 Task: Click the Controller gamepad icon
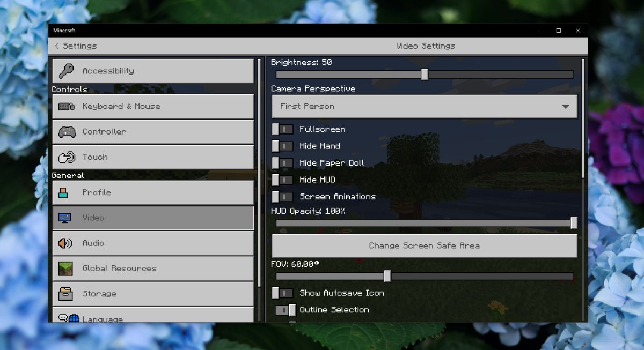tap(67, 131)
